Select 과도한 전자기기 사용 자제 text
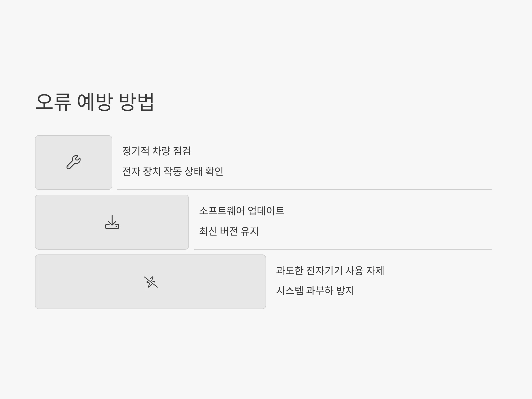This screenshot has height=399, width=532. (x=330, y=271)
